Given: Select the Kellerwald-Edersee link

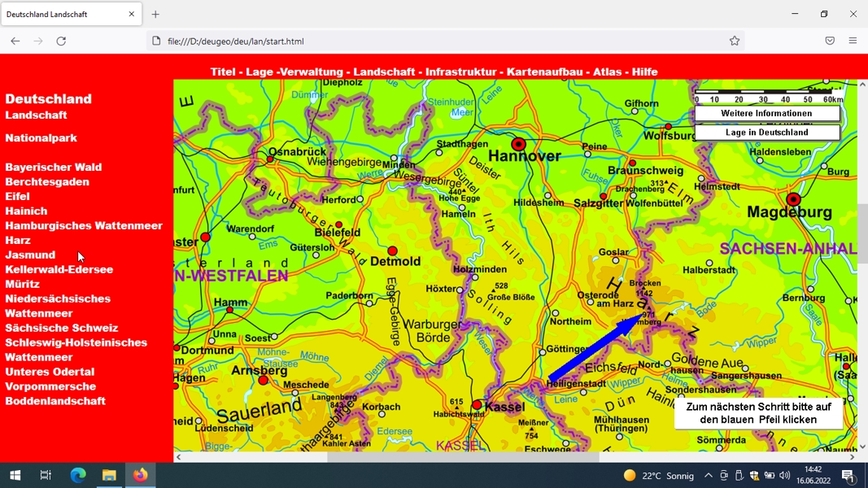Looking at the screenshot, I should [59, 269].
